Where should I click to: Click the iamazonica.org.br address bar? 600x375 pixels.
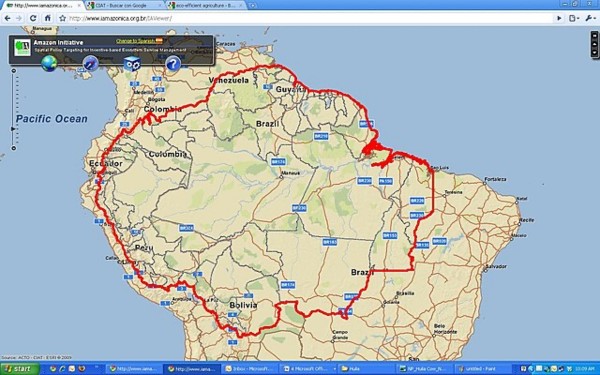pos(310,18)
